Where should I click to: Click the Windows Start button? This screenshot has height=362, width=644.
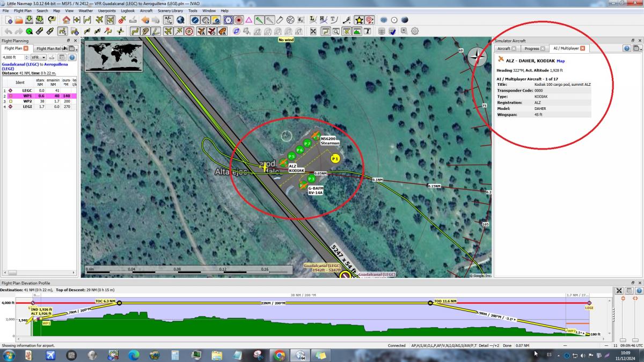click(9, 355)
